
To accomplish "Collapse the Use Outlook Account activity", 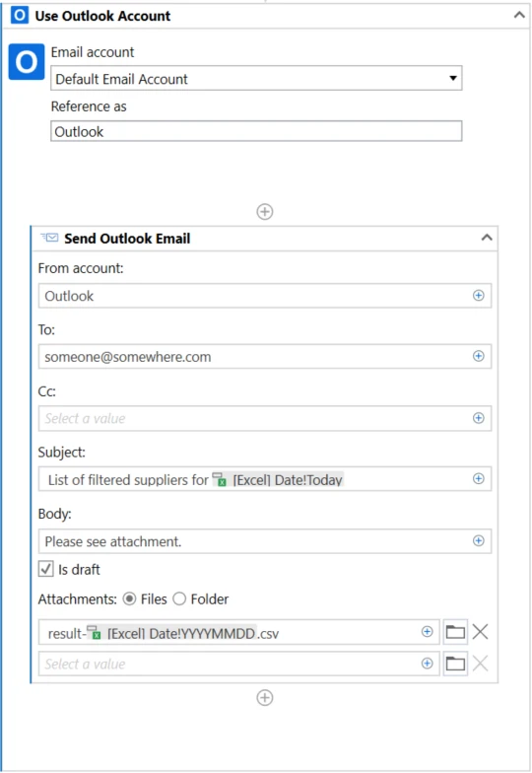I will tap(519, 16).
